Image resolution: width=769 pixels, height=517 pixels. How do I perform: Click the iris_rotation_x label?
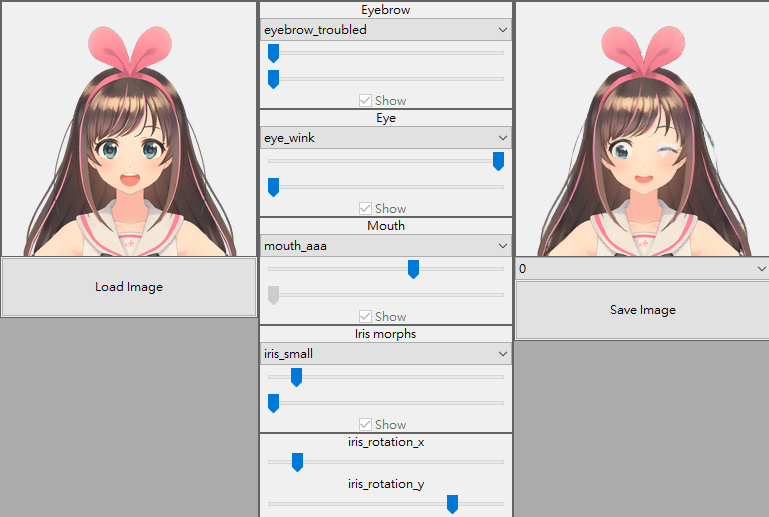click(x=386, y=442)
